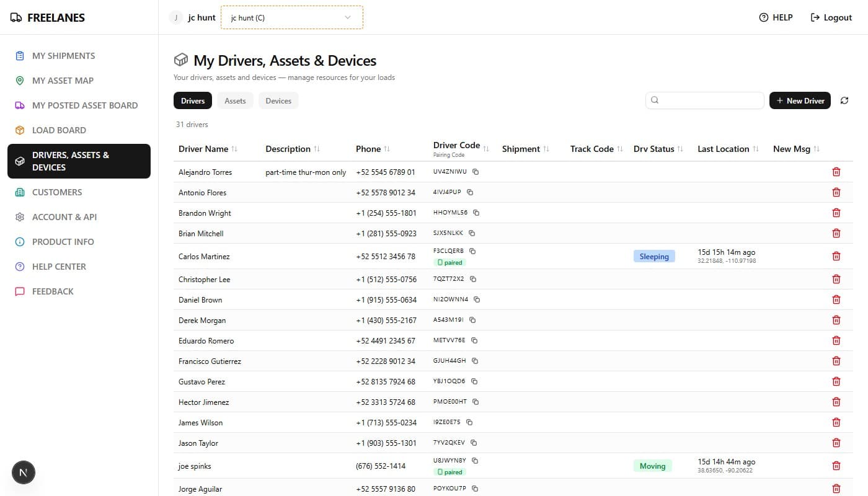The width and height of the screenshot is (868, 496).
Task: Open the round N badge button
Action: pyautogui.click(x=24, y=472)
